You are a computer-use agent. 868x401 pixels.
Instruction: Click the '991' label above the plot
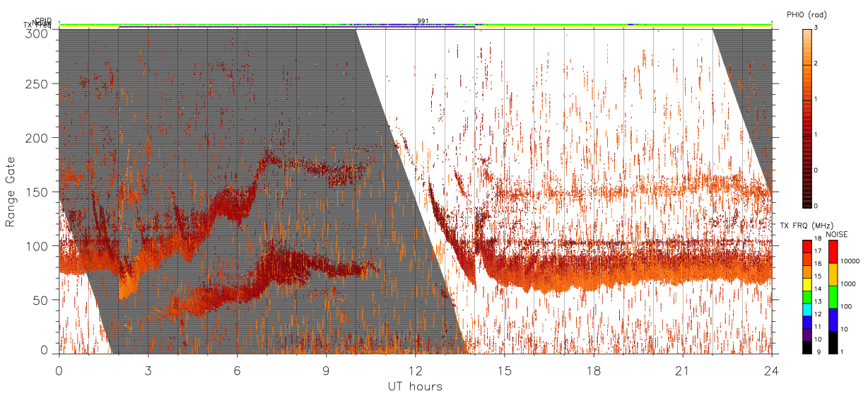click(x=423, y=21)
